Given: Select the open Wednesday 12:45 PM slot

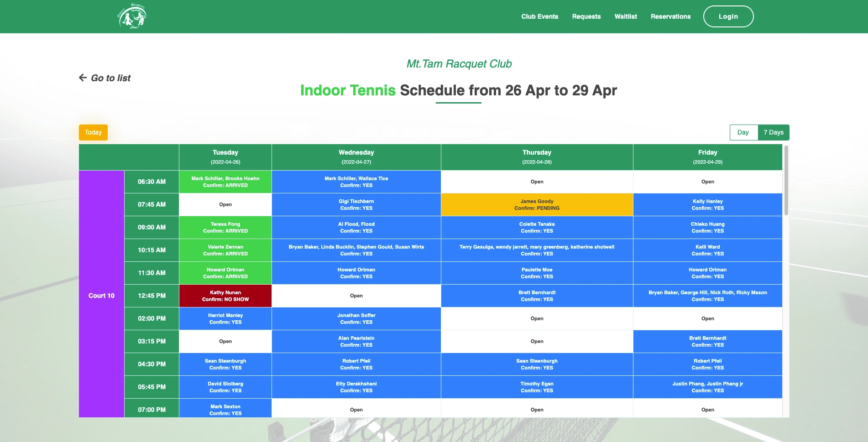Looking at the screenshot, I should pos(356,296).
